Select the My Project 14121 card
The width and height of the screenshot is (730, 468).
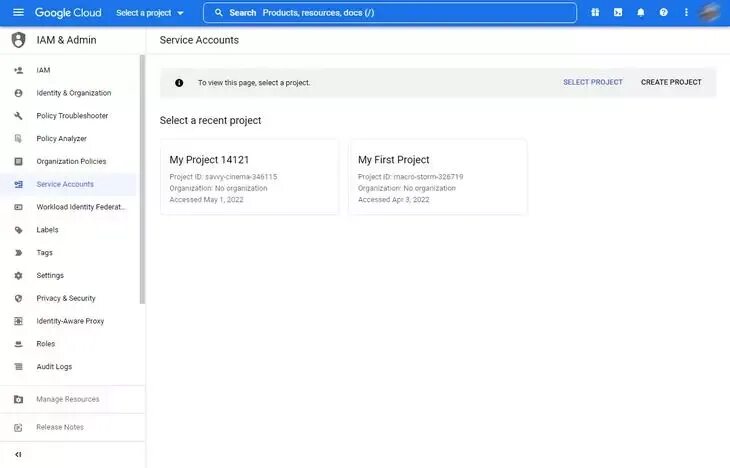(250, 177)
